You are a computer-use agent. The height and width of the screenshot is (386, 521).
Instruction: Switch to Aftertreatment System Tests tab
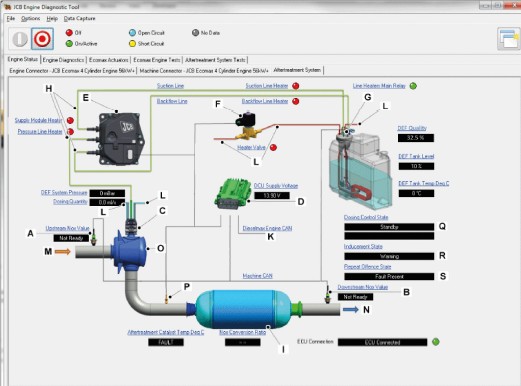[215, 60]
